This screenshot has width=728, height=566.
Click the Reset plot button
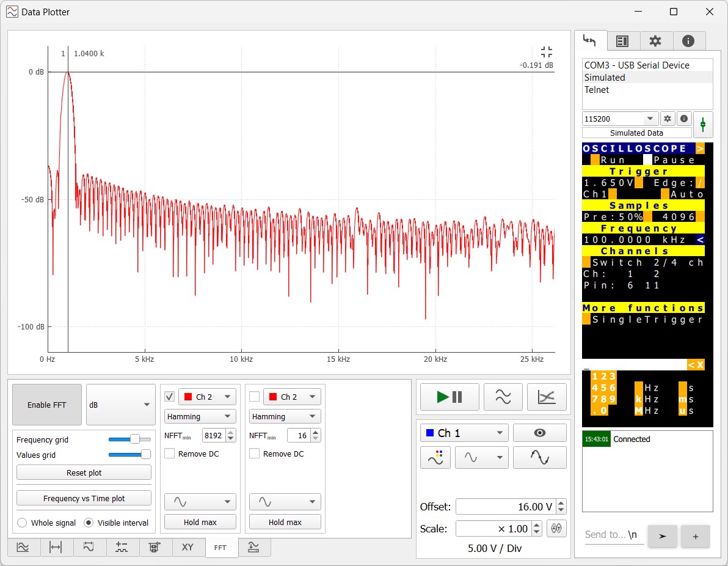coord(84,472)
